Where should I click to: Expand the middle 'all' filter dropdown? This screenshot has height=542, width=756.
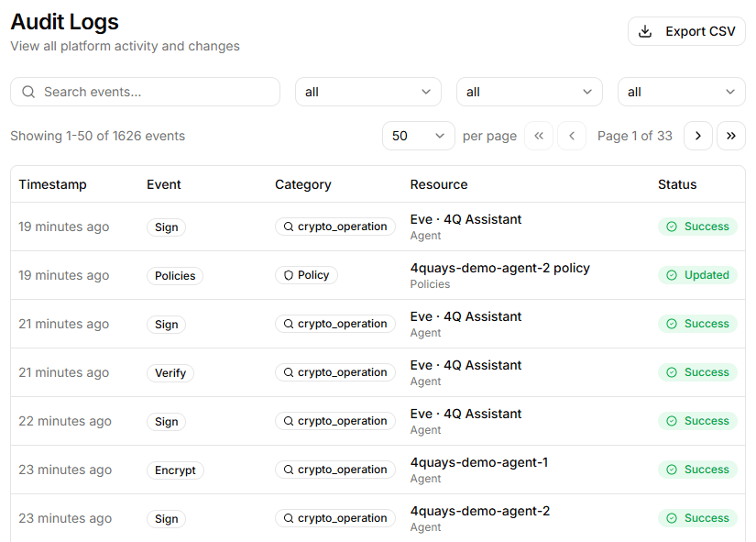[530, 92]
